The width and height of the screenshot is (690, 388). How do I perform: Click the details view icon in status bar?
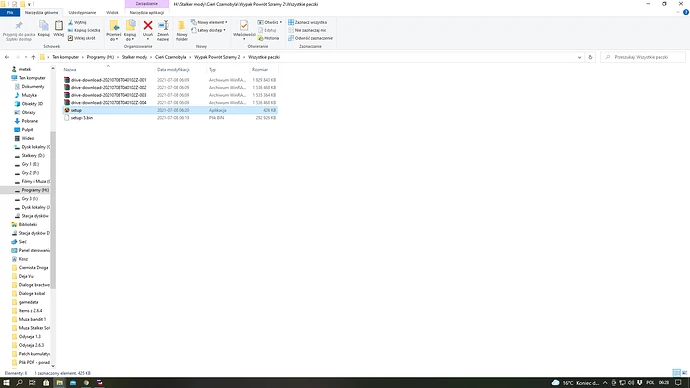coord(676,373)
